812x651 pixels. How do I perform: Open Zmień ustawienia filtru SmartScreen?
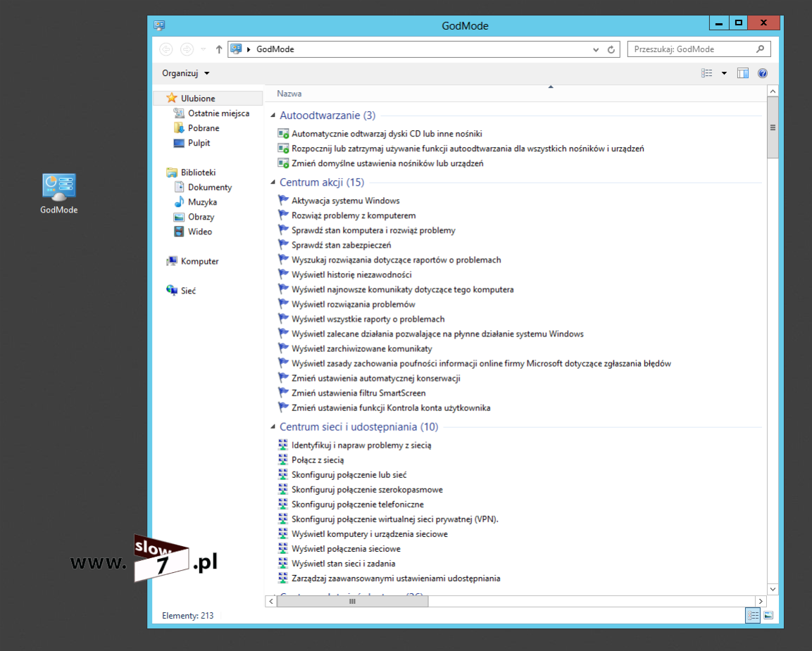click(358, 393)
